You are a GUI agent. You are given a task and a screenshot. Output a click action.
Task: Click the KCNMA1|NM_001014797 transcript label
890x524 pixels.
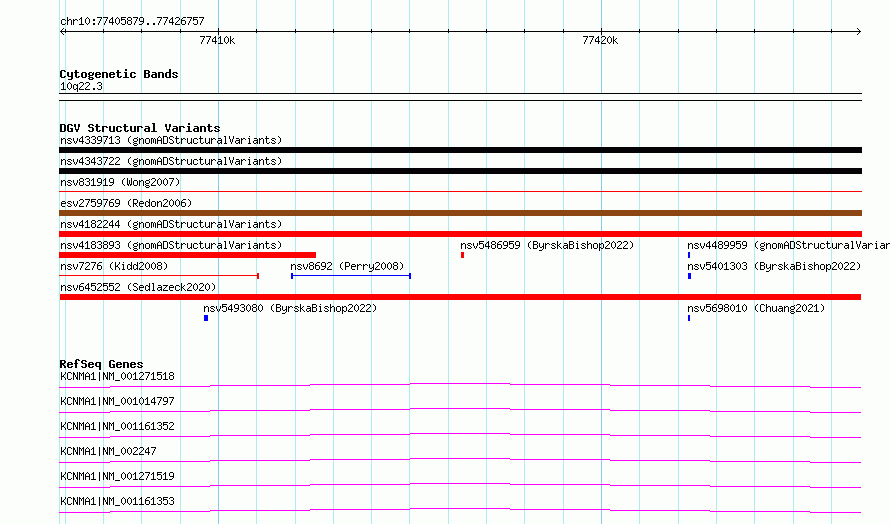pos(117,401)
